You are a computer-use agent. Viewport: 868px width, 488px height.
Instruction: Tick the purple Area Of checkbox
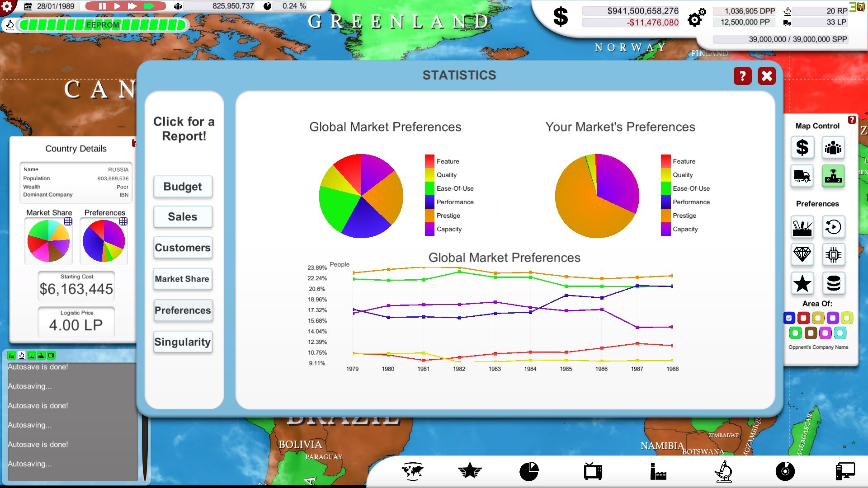pyautogui.click(x=832, y=318)
